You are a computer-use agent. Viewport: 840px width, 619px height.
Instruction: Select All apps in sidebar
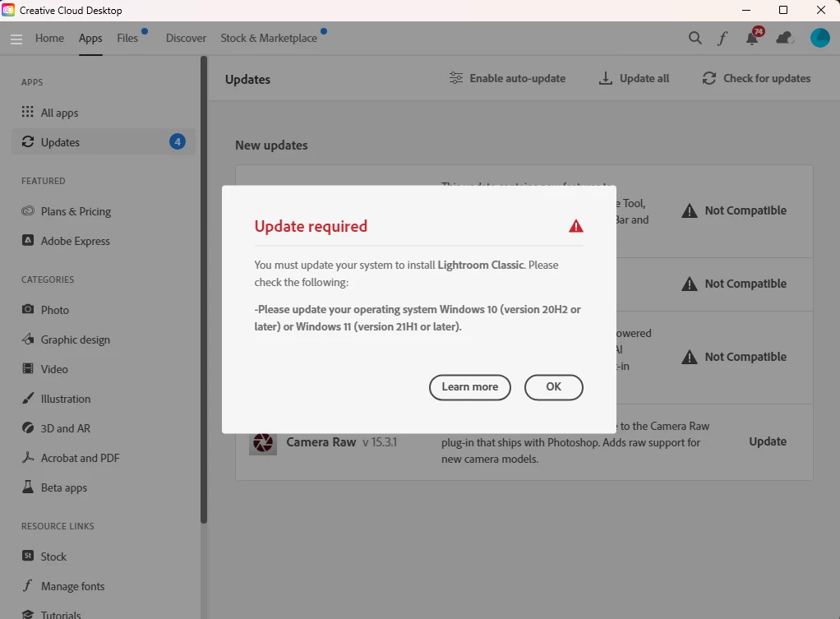tap(104, 113)
